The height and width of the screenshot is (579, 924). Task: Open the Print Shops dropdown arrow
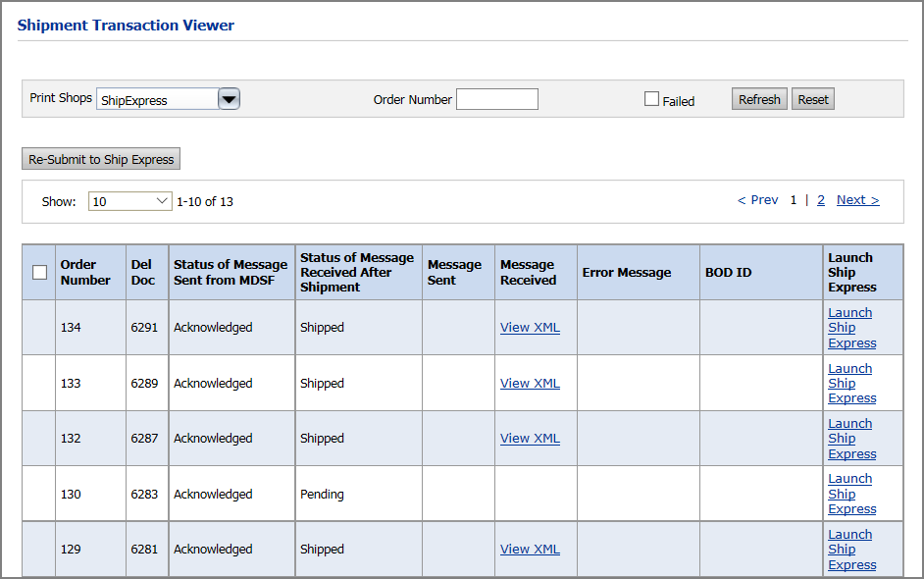229,99
